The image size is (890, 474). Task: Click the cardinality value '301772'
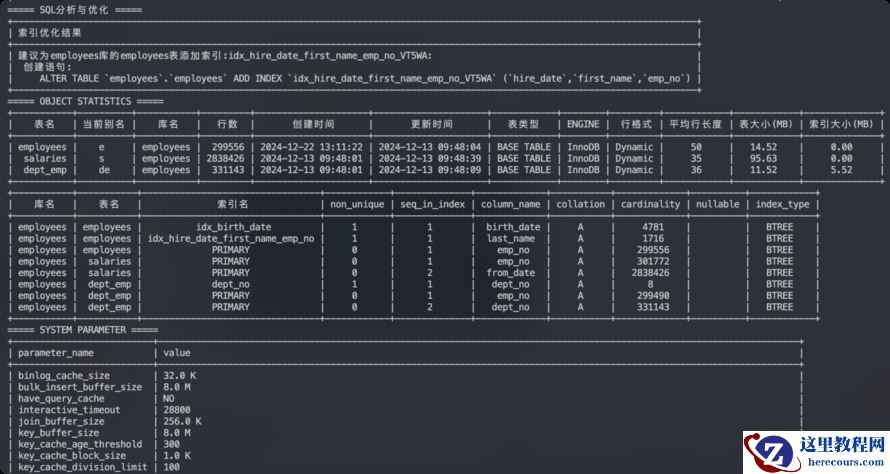(653, 261)
